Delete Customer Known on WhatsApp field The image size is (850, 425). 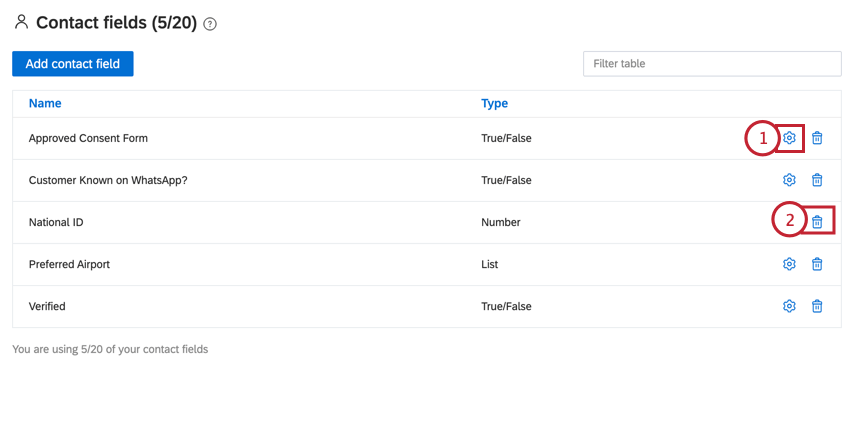(817, 180)
